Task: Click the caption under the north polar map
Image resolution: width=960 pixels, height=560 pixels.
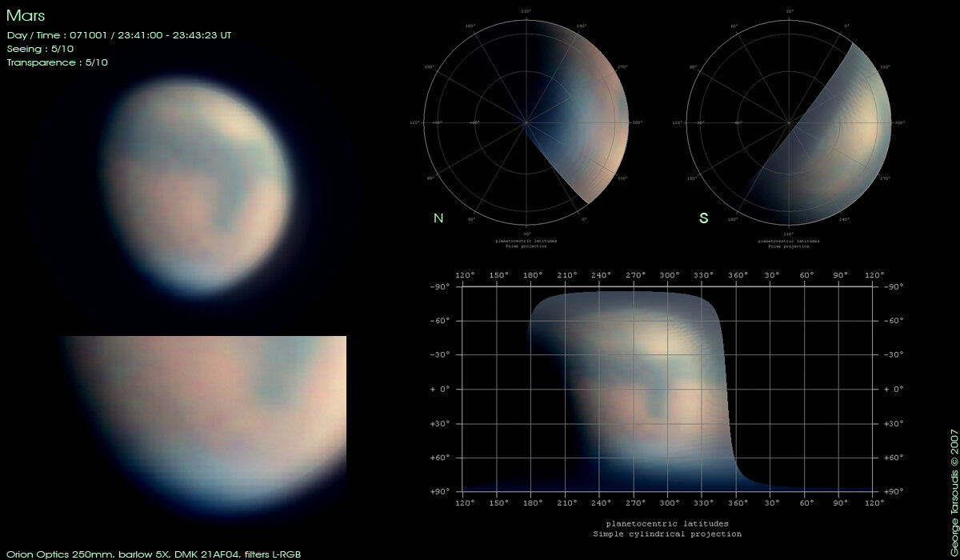Action: coord(526,243)
